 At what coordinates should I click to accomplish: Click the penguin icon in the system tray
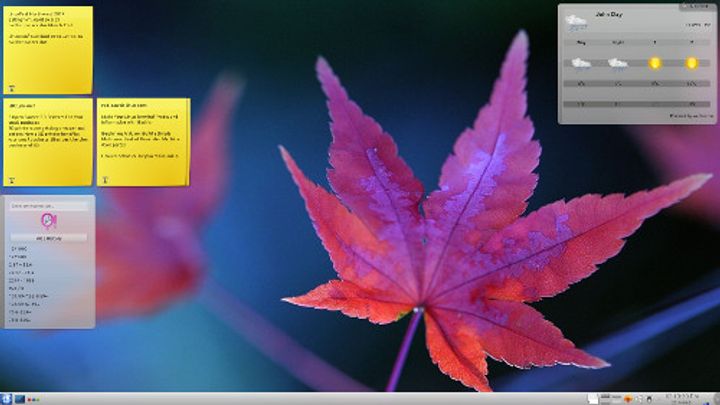649,399
